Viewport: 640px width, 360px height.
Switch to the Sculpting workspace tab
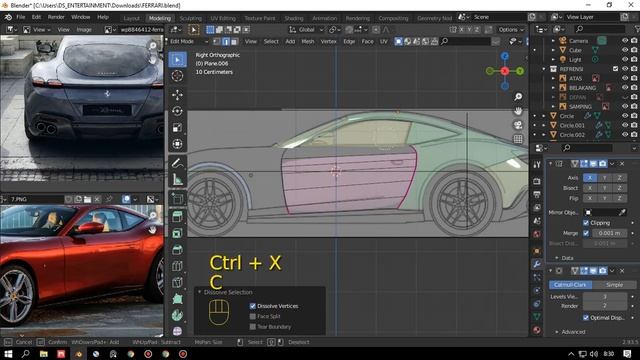pos(191,18)
